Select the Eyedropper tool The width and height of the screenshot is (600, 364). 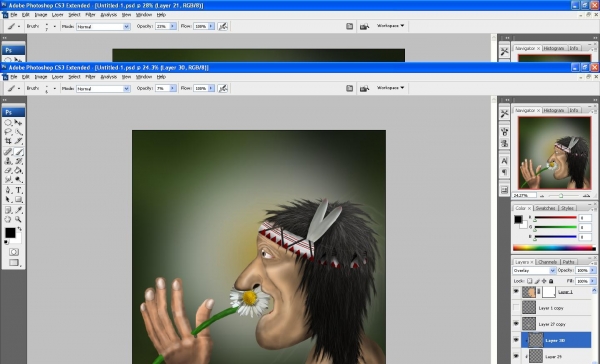(18, 210)
